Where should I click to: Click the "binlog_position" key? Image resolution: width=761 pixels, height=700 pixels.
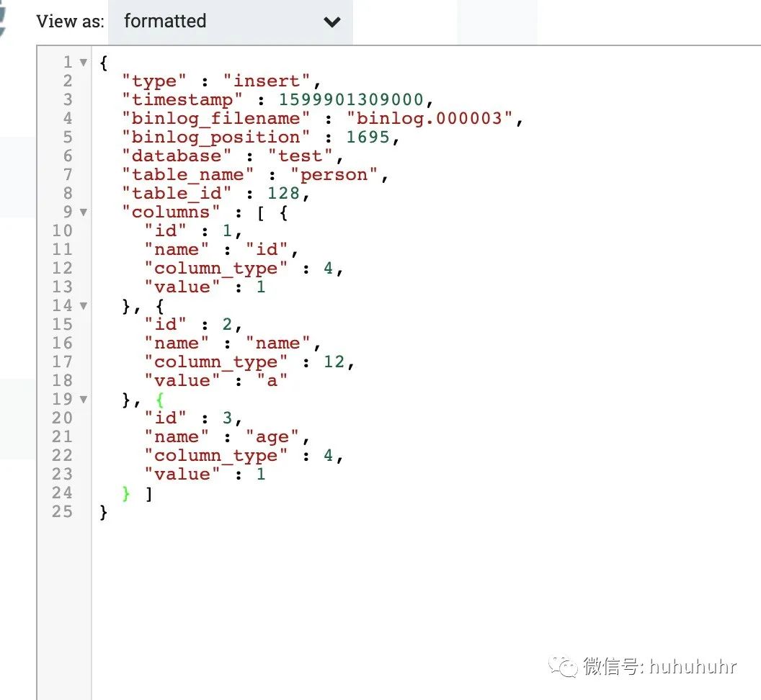click(x=215, y=138)
